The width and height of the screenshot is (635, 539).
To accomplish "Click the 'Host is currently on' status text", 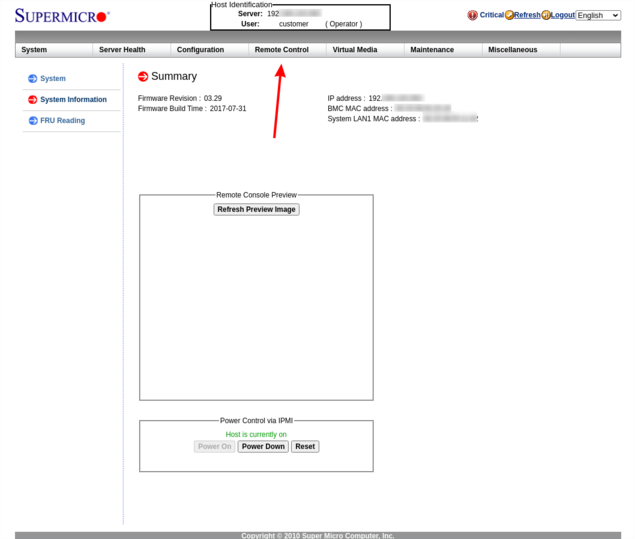I will 256,435.
